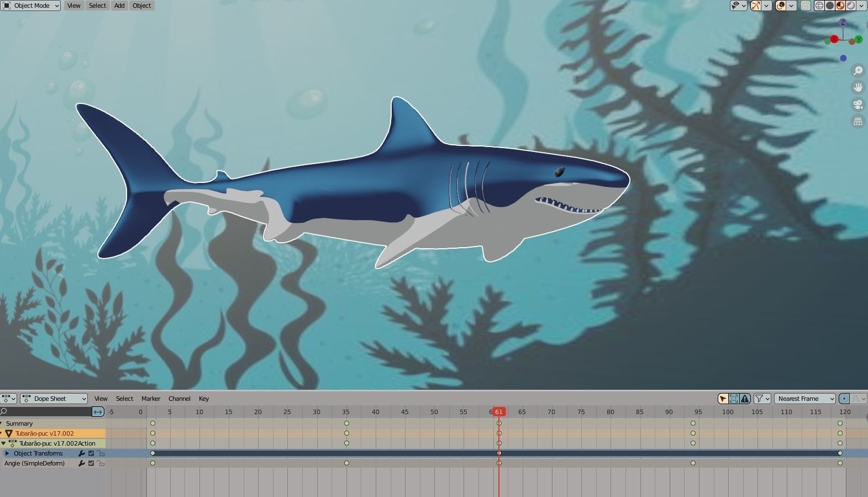Open the viewport View menu
868x497 pixels.
(73, 6)
